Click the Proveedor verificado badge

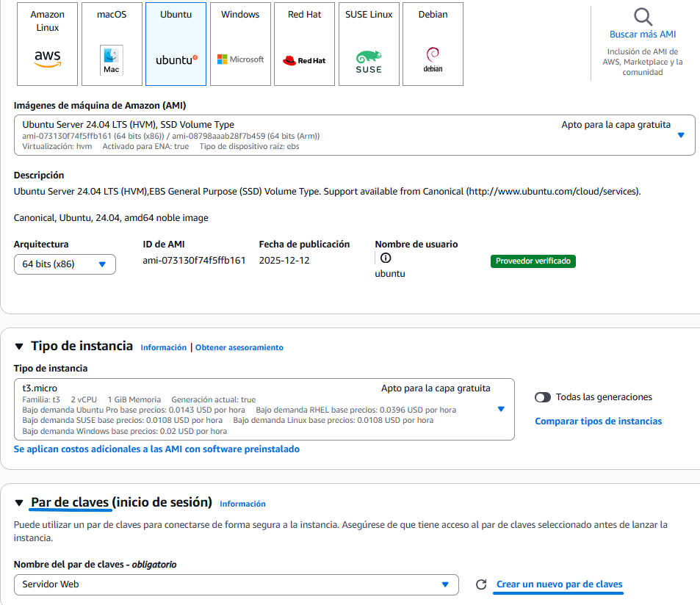tap(533, 261)
